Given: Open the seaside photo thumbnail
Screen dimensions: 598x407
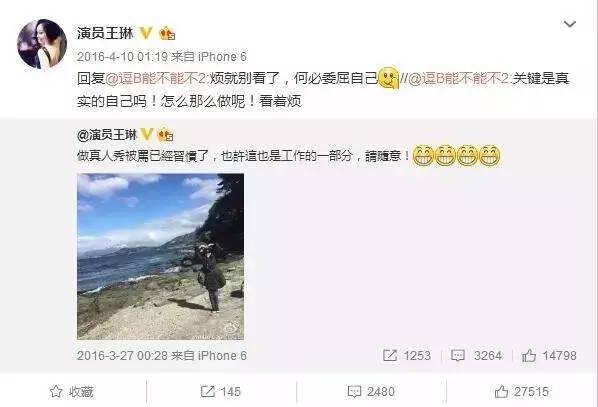Looking at the screenshot, I should tap(161, 256).
